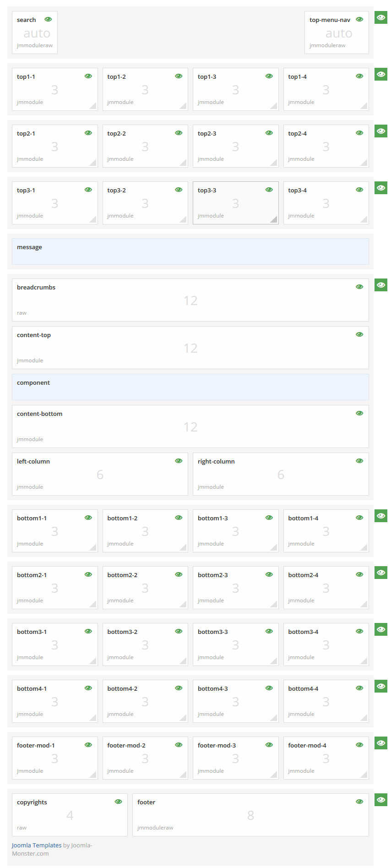Click the resize corner handle of top3-3

pos(274,220)
